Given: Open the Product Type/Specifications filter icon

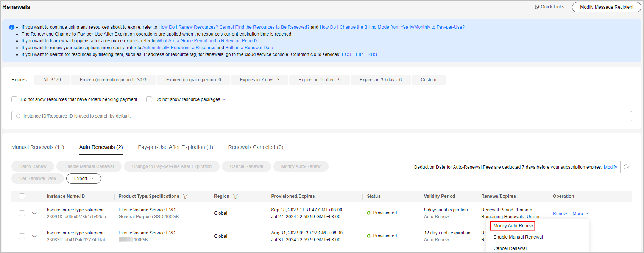Looking at the screenshot, I should pyautogui.click(x=186, y=196).
